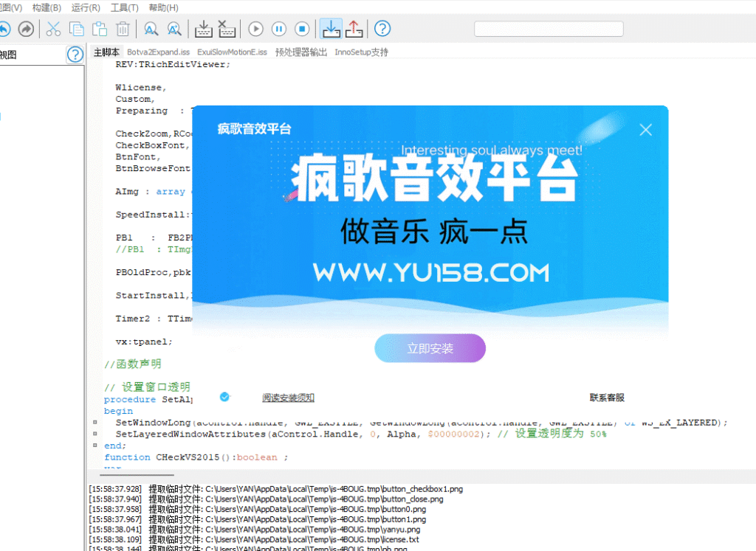Click the red export/upload toolbar icon
756x551 pixels.
354,29
